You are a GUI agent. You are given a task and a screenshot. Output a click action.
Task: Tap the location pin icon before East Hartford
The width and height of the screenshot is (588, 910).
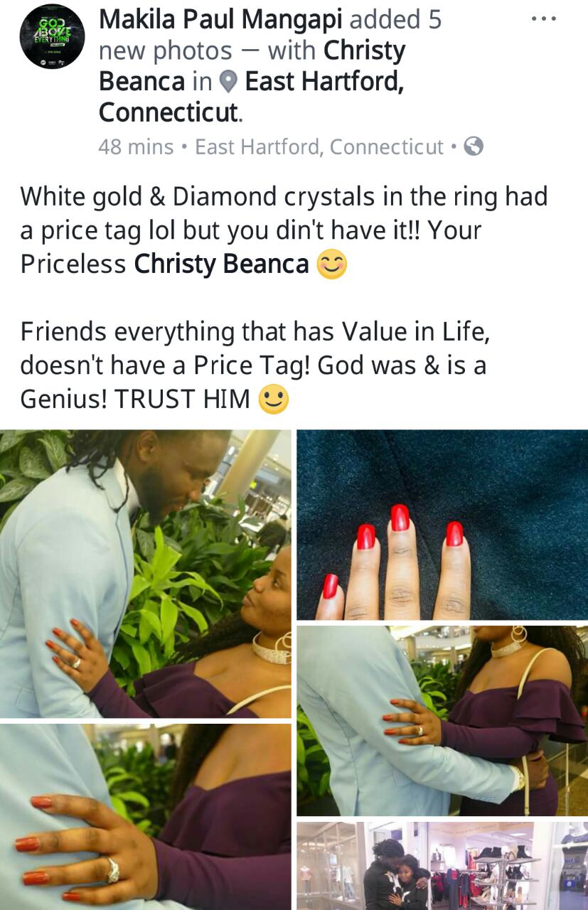click(x=228, y=82)
